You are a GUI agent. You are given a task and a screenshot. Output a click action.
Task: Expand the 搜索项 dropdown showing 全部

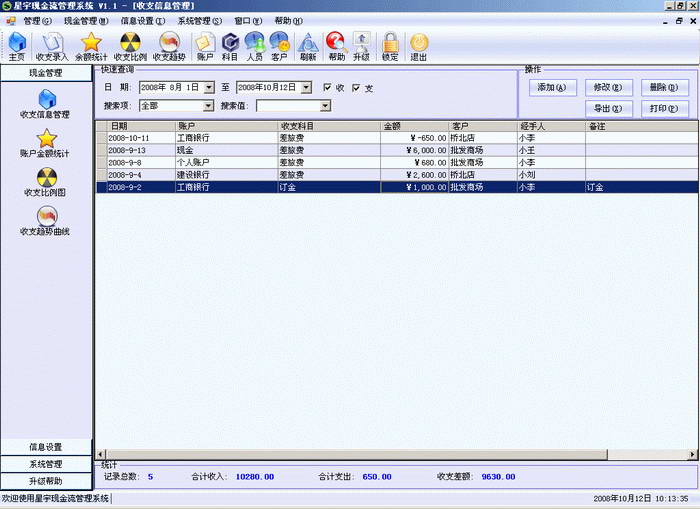pos(208,106)
